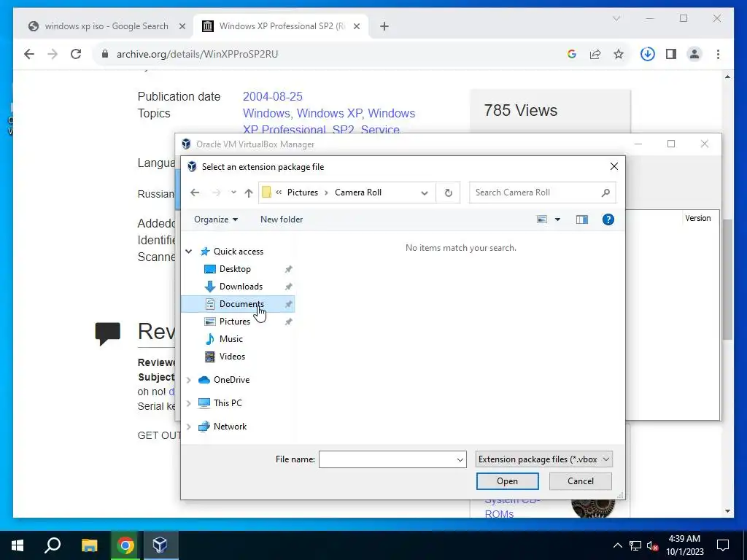Switch to Chrome in taskbar
Image resolution: width=747 pixels, height=560 pixels.
click(125, 545)
